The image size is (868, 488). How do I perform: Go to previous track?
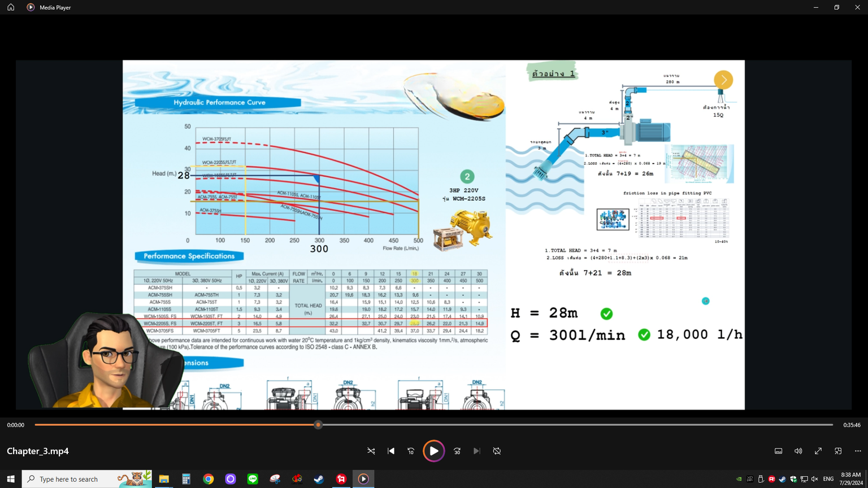[391, 451]
